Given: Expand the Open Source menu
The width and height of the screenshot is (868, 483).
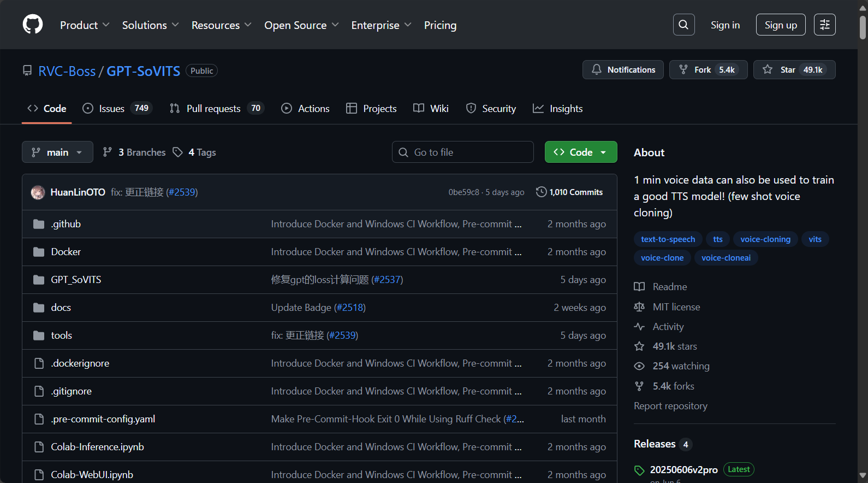Looking at the screenshot, I should pos(301,25).
